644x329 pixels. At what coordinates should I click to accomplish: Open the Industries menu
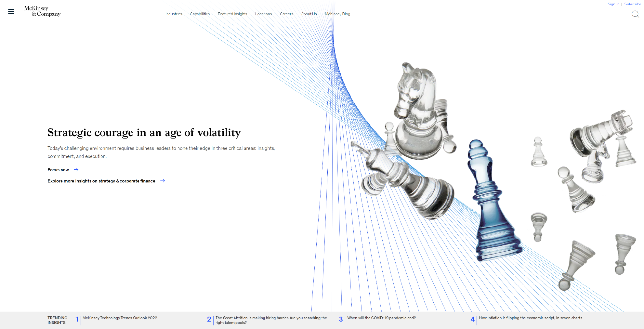(x=174, y=14)
